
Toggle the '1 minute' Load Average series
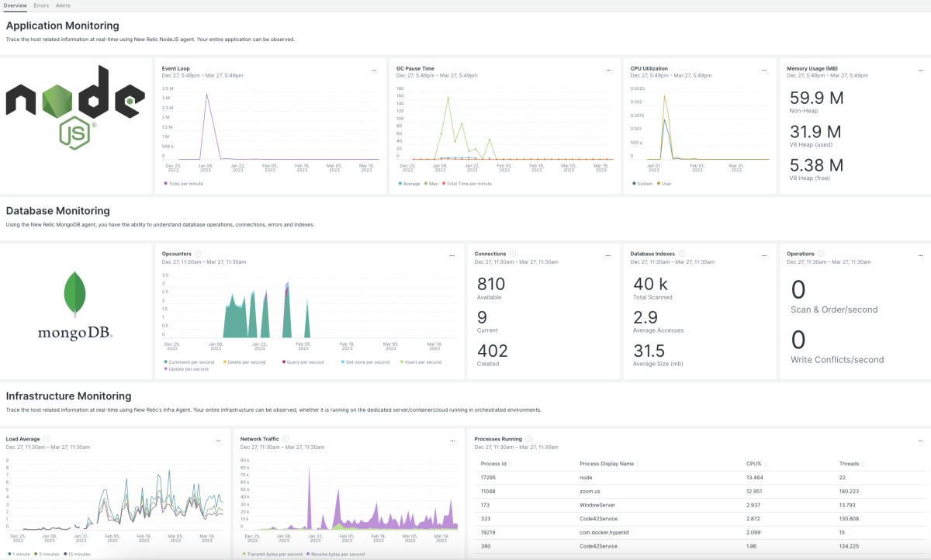21,554
